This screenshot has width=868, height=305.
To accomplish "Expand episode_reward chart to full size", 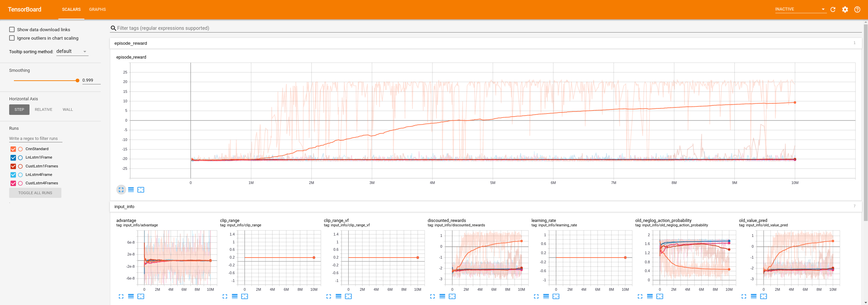I will pos(121,190).
